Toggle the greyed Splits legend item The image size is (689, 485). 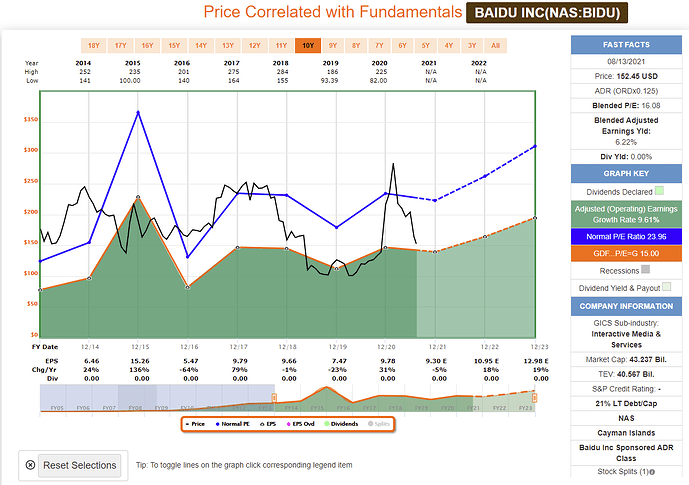pos(379,424)
